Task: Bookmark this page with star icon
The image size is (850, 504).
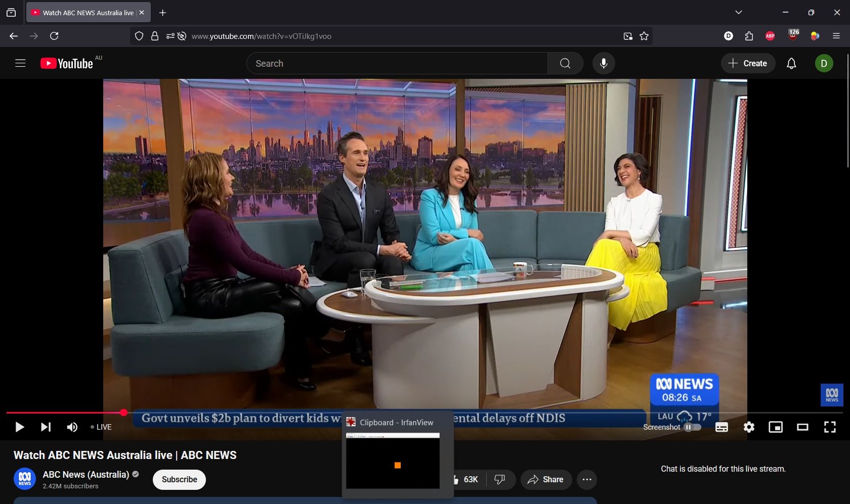Action: tap(644, 36)
